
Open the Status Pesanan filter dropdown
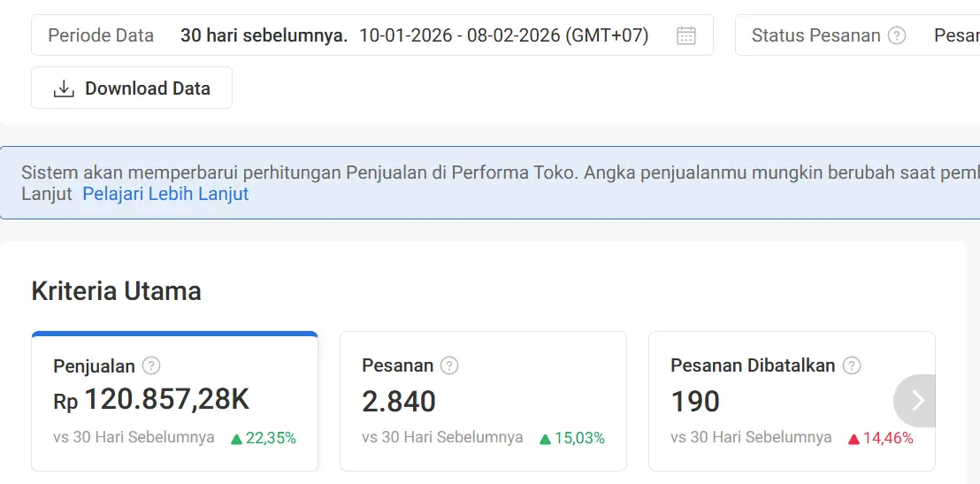[858, 35]
